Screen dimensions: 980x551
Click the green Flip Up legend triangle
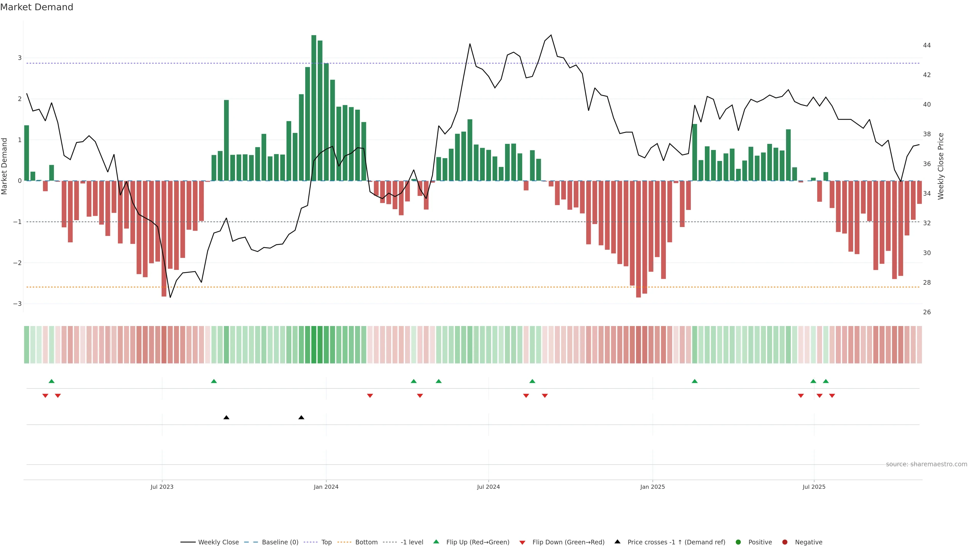[436, 542]
